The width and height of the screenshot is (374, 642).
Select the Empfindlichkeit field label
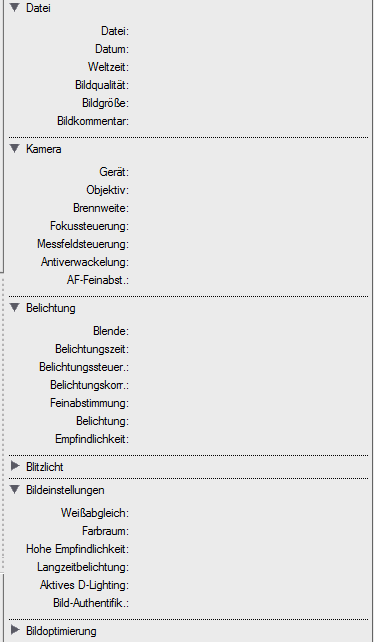point(92,439)
